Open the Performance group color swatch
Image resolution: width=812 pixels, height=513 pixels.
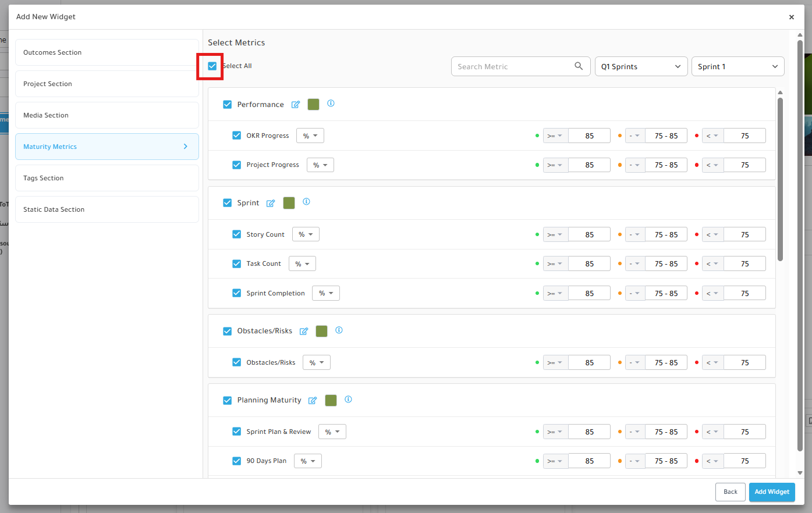(313, 105)
